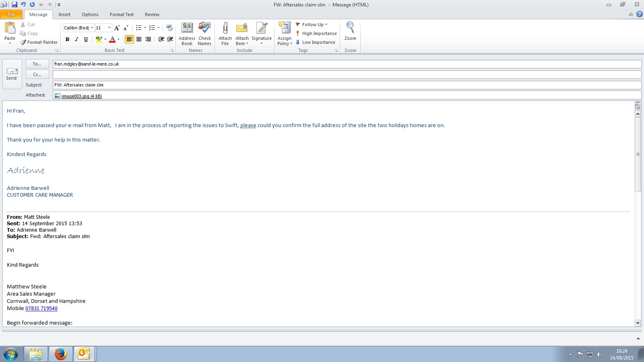Mark message as Low Importance
Image resolution: width=644 pixels, height=362 pixels.
[315, 42]
